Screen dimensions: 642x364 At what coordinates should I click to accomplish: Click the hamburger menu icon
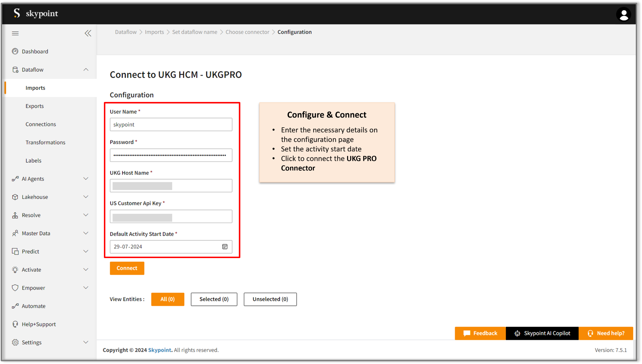coord(15,33)
